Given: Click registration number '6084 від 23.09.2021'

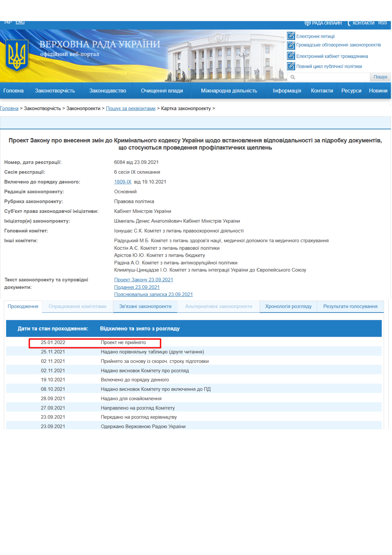Looking at the screenshot, I should coord(136,162).
